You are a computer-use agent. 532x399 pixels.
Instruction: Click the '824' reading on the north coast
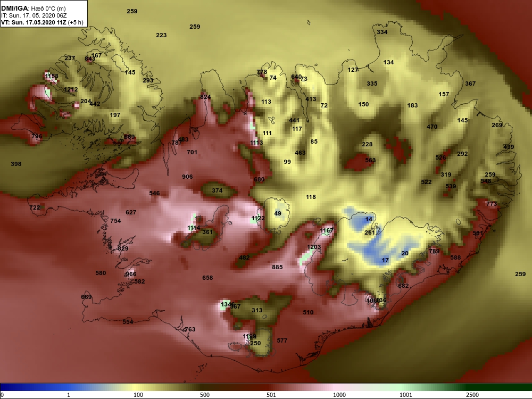(205, 97)
